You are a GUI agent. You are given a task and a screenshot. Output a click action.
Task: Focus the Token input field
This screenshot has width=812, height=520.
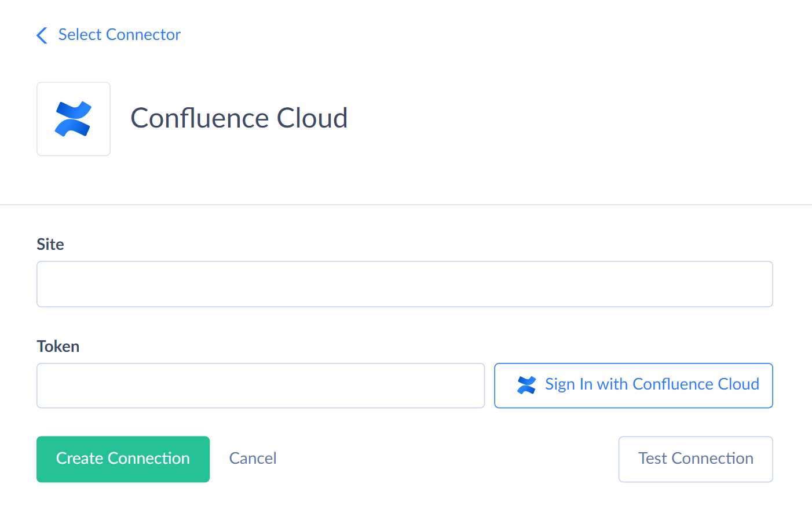[261, 386]
